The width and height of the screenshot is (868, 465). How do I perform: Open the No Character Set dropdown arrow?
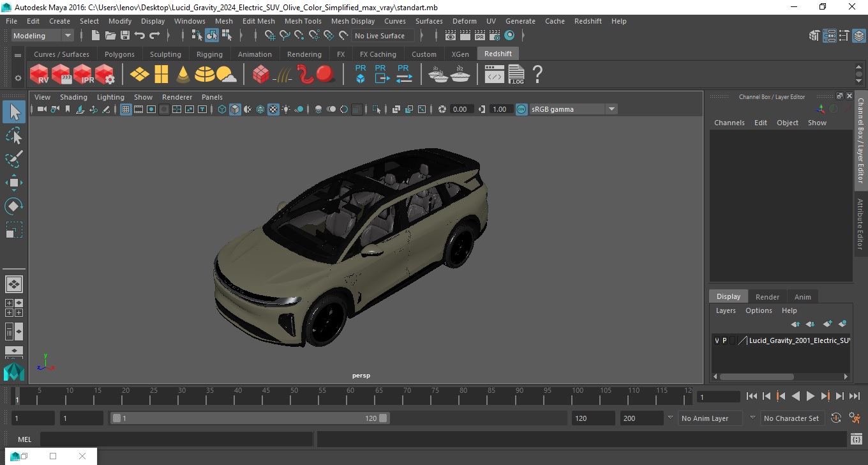pyautogui.click(x=752, y=418)
